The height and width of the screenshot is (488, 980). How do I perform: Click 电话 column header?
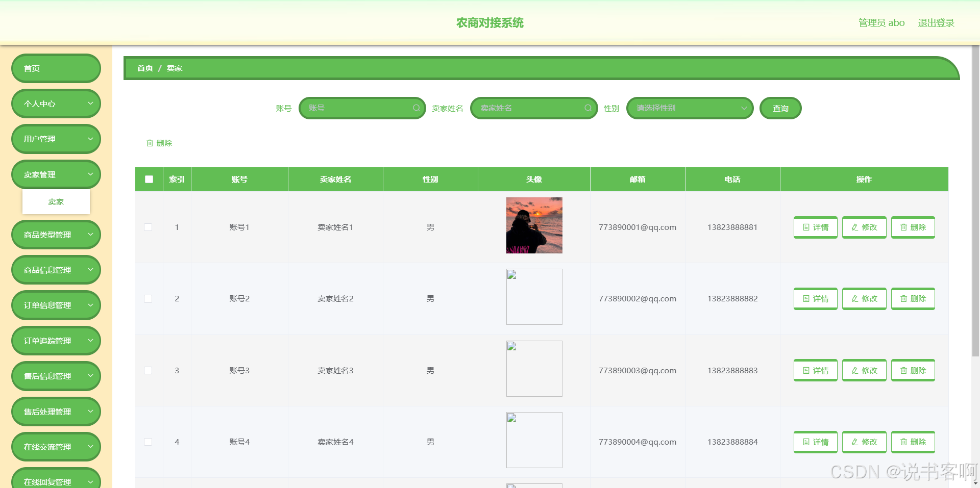pos(732,179)
